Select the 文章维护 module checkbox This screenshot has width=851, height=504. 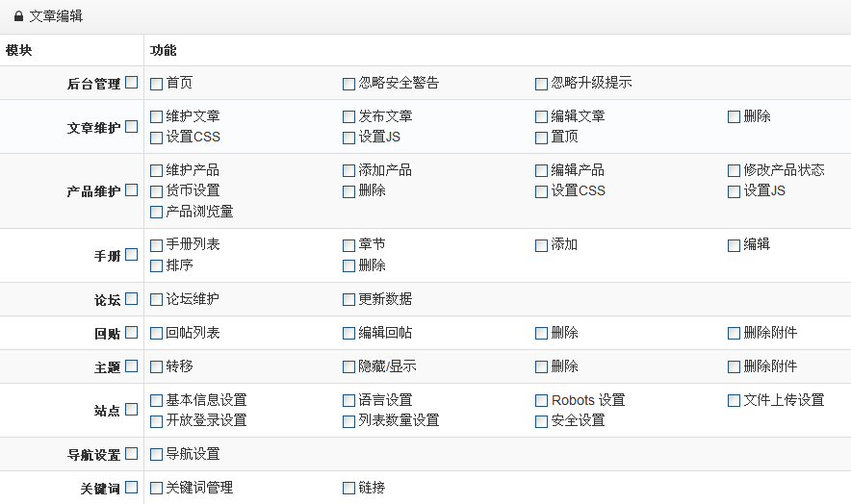(x=131, y=126)
